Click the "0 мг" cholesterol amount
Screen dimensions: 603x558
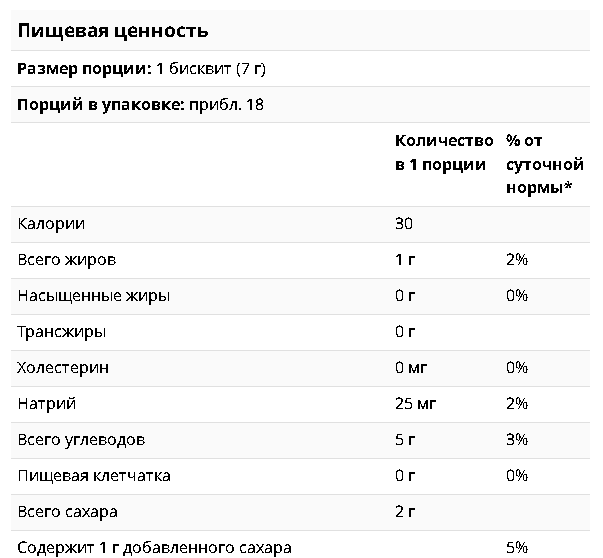[411, 368]
